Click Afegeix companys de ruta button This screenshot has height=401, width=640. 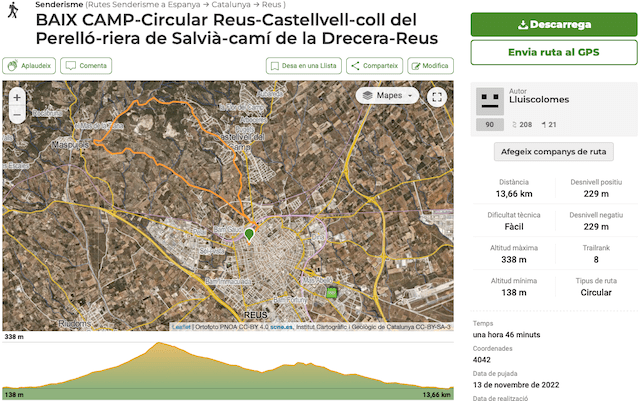pos(553,152)
